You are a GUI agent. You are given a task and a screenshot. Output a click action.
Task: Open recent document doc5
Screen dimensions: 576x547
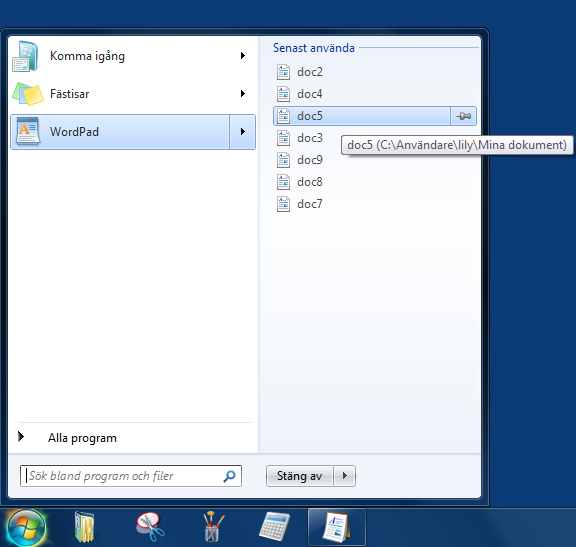click(x=362, y=116)
